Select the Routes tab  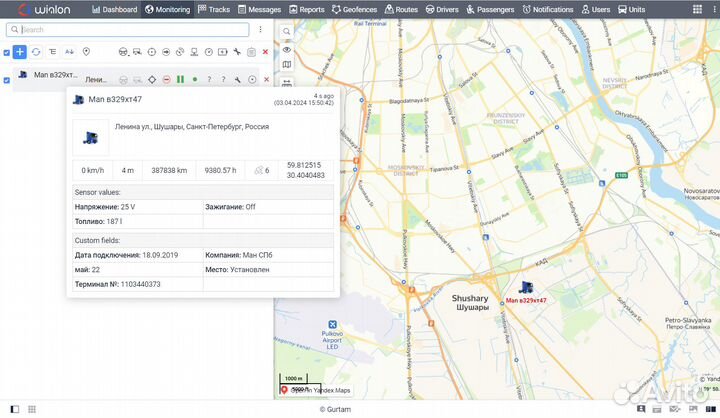pyautogui.click(x=401, y=9)
